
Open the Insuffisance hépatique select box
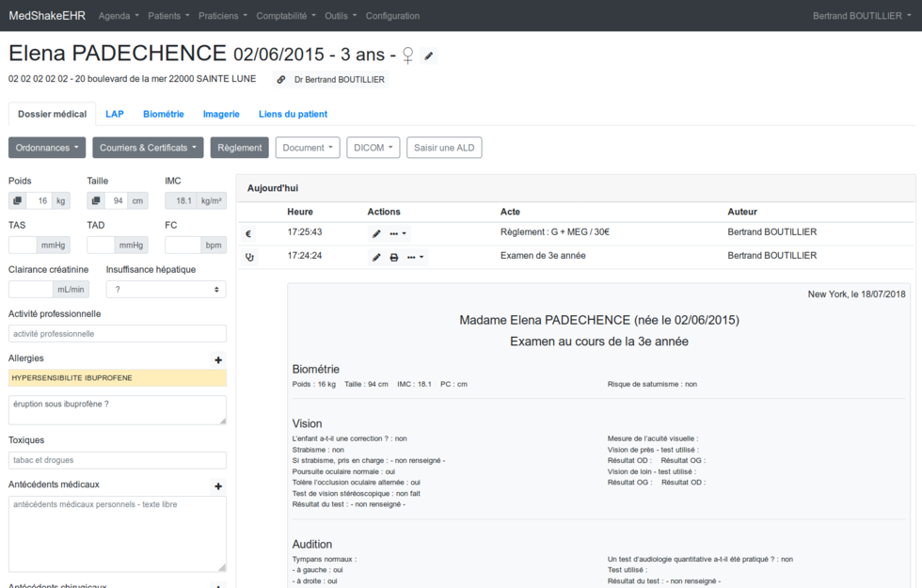coord(166,290)
